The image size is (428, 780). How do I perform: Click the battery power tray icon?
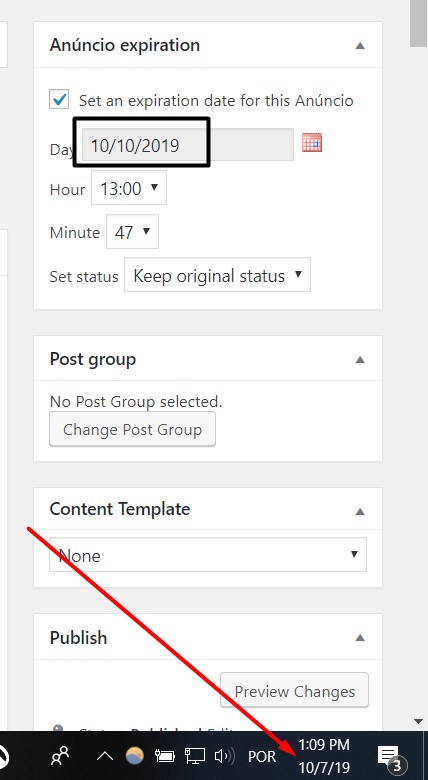[165, 757]
